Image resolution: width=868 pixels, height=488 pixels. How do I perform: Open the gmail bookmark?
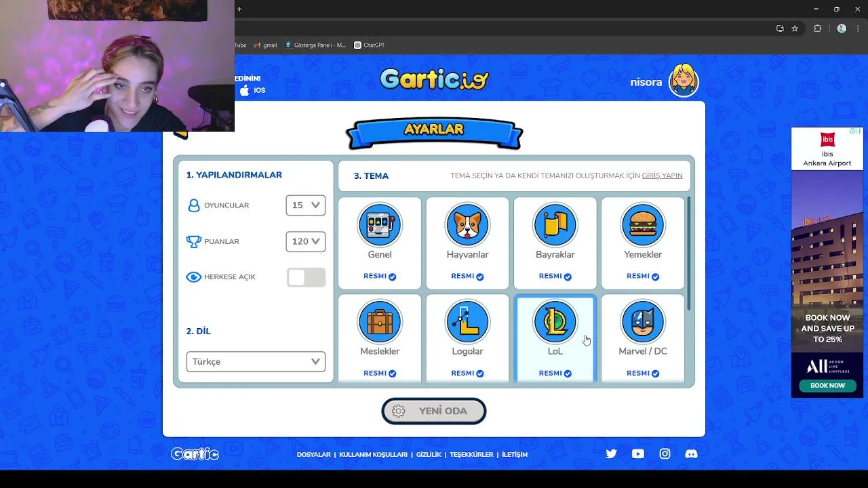[x=265, y=45]
